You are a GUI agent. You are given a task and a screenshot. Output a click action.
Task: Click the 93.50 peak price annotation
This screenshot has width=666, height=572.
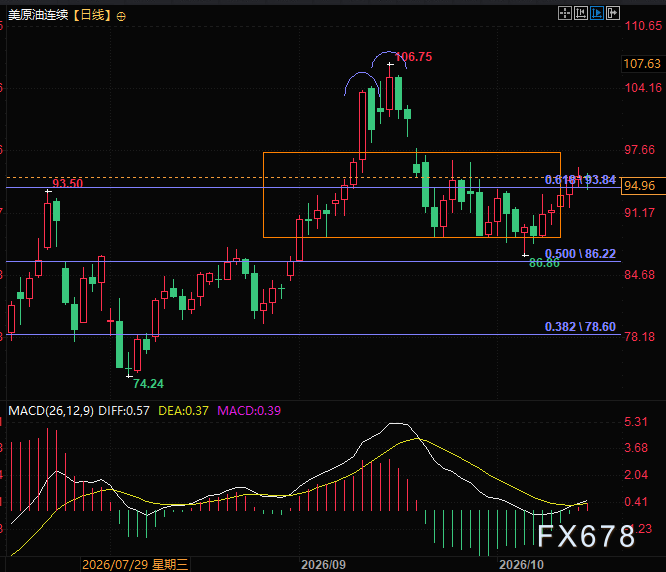coord(68,183)
